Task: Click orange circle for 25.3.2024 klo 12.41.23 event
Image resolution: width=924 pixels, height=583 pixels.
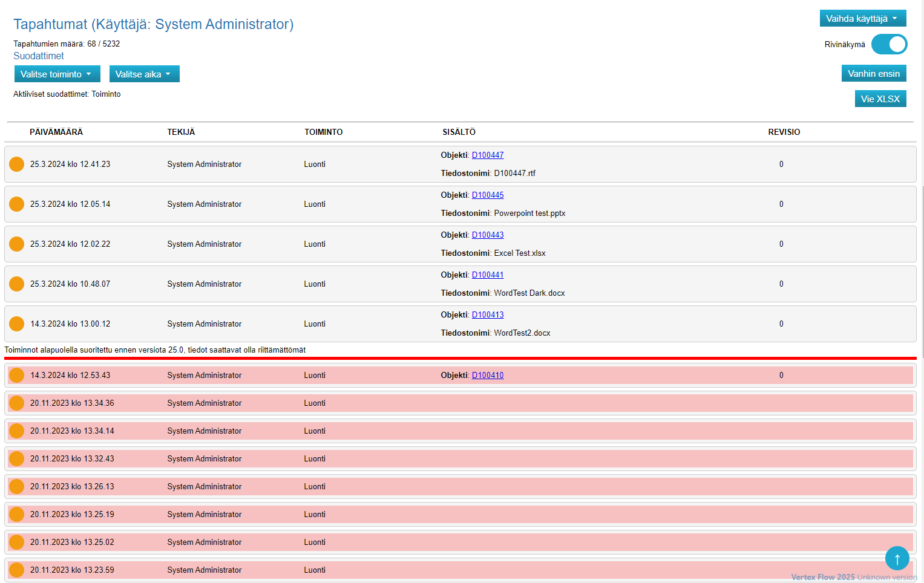Action: 17,164
